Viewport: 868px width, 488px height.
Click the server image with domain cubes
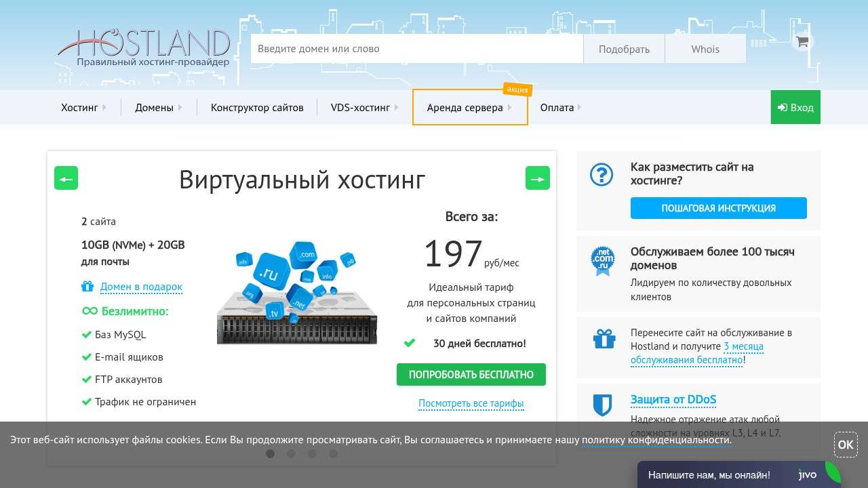pos(297,293)
